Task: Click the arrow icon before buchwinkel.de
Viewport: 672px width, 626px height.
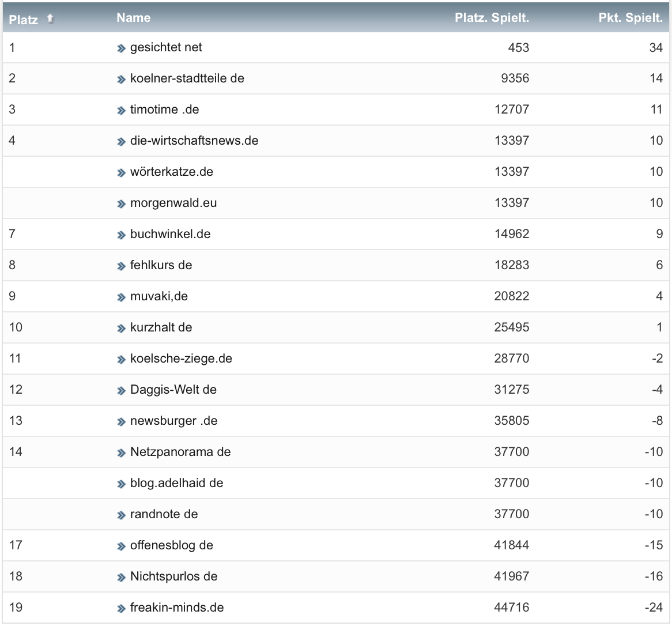Action: pos(121,235)
